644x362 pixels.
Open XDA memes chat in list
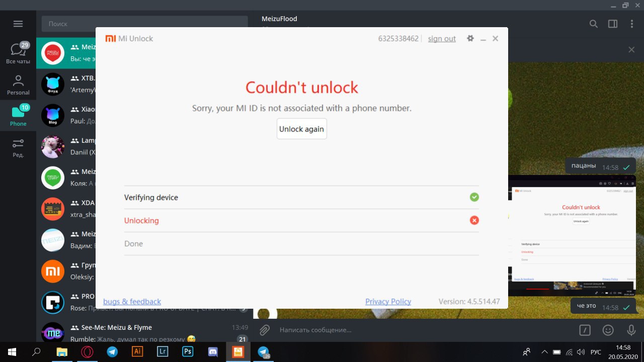(66, 209)
